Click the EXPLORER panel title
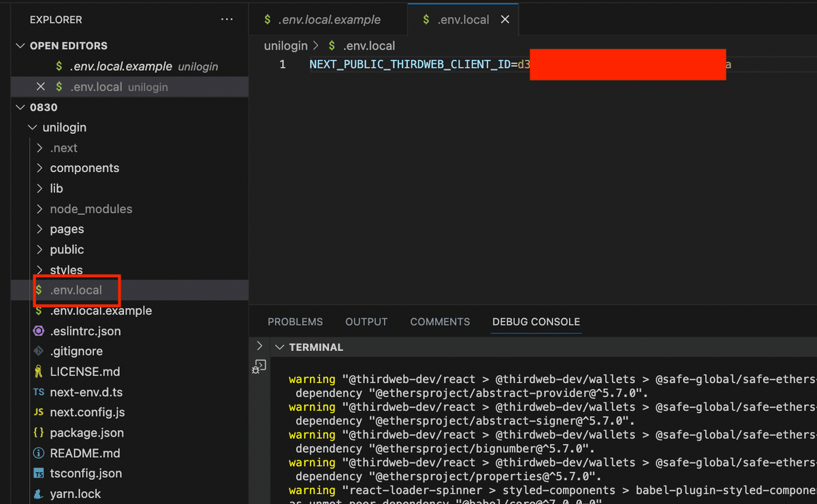Image resolution: width=817 pixels, height=504 pixels. tap(56, 20)
